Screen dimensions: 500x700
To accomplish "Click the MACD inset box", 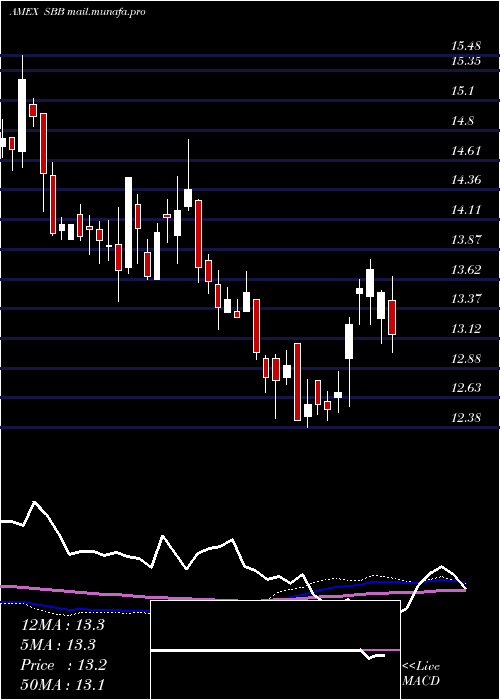I will tap(275, 650).
